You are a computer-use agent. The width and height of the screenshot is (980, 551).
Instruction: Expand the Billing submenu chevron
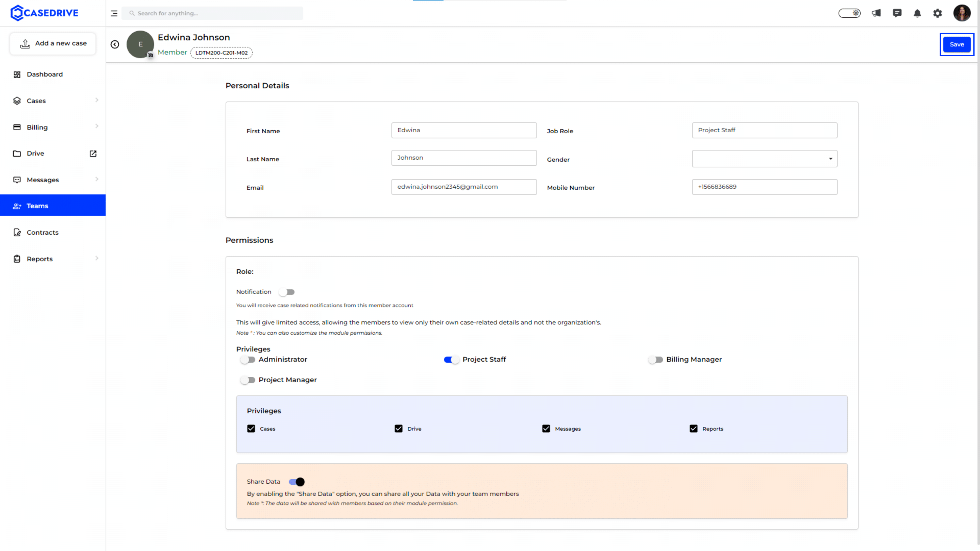pos(97,126)
